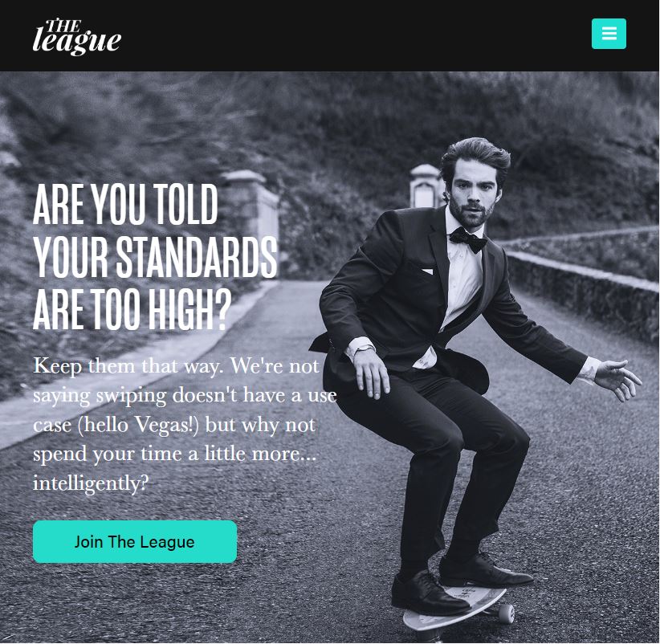Image resolution: width=660 pixels, height=644 pixels.
Task: Select the 'Keep them that way' paragraph
Action: point(185,424)
